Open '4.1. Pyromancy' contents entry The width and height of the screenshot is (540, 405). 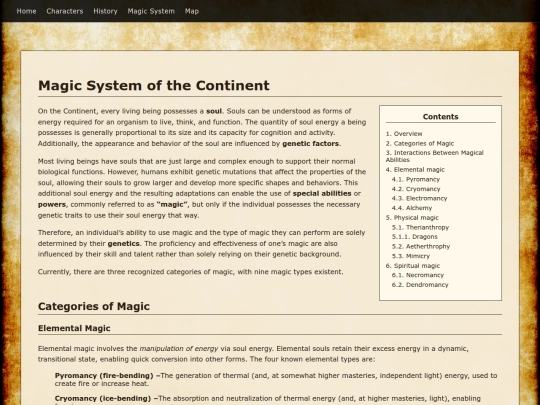(x=416, y=179)
